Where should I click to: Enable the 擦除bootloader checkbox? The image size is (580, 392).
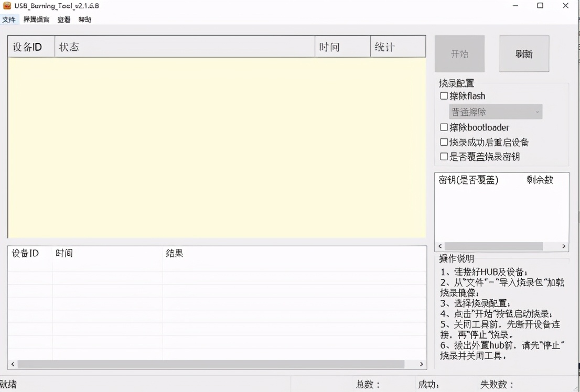[443, 127]
